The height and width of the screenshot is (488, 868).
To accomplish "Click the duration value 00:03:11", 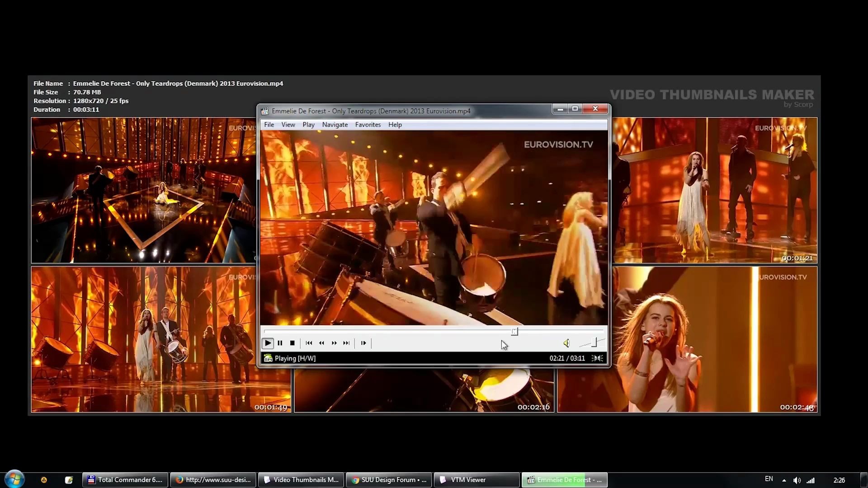I will tap(86, 109).
